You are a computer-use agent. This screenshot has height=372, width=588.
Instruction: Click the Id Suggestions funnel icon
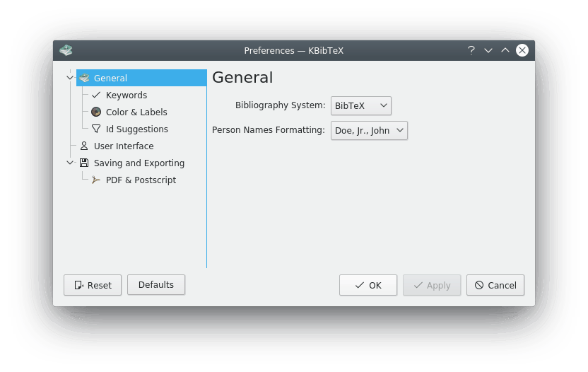point(96,129)
